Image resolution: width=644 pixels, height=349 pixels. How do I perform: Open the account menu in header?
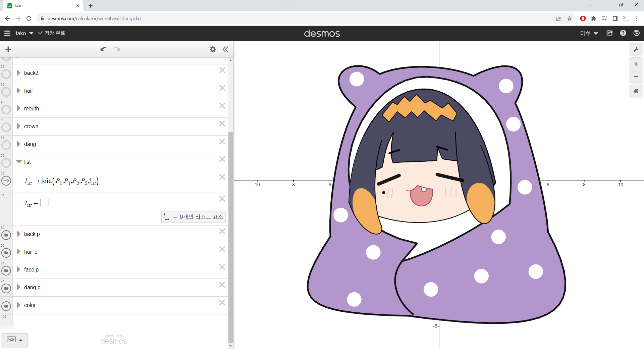click(589, 33)
